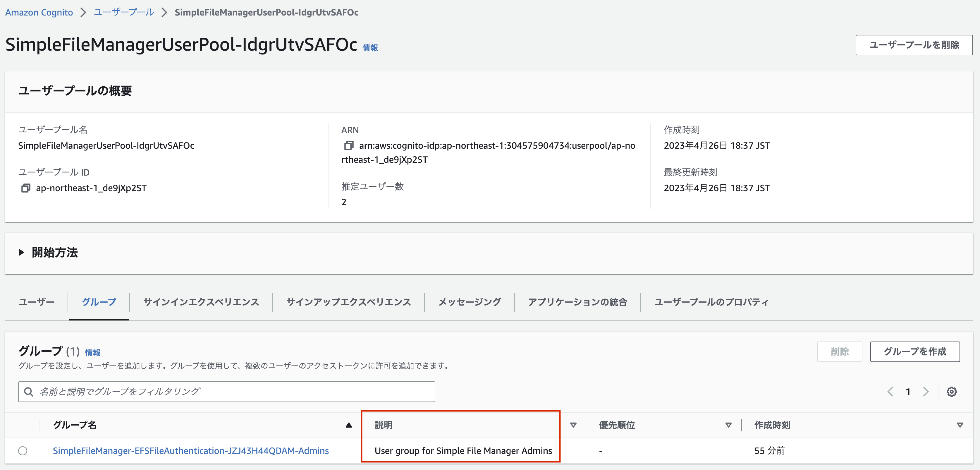Click '55 分前' creation time cell
This screenshot has width=980, height=470.
pyautogui.click(x=769, y=451)
